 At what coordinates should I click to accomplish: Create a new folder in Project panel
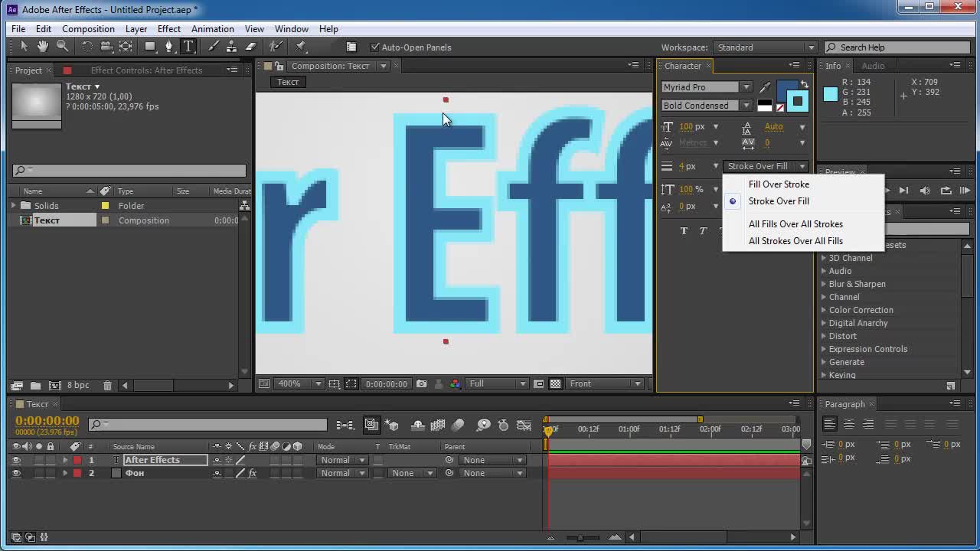tap(36, 386)
